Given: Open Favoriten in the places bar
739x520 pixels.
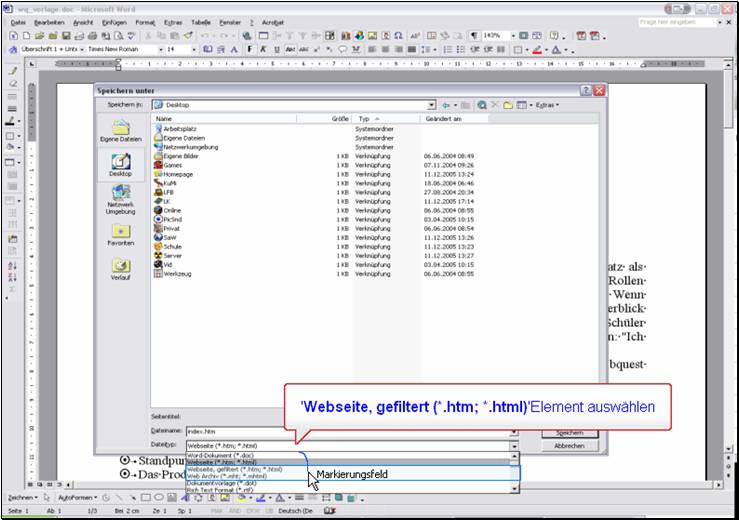Looking at the screenshot, I should pyautogui.click(x=121, y=235).
